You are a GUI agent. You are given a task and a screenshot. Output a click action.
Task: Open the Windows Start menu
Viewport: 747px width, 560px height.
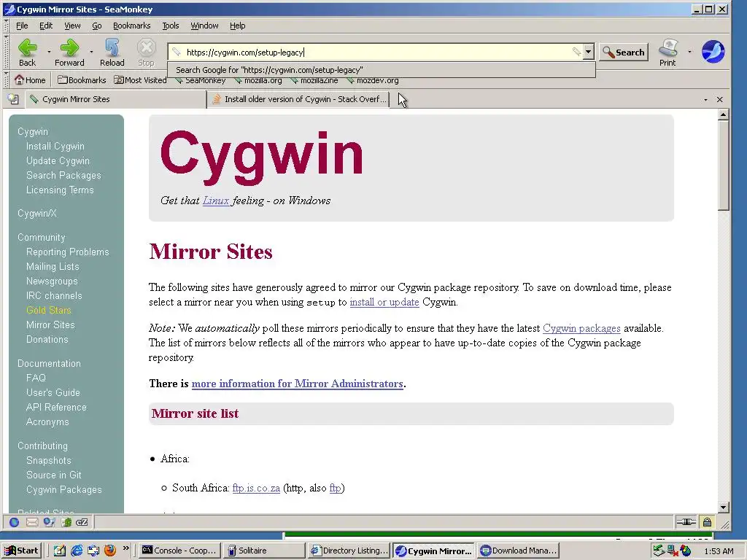pos(21,551)
